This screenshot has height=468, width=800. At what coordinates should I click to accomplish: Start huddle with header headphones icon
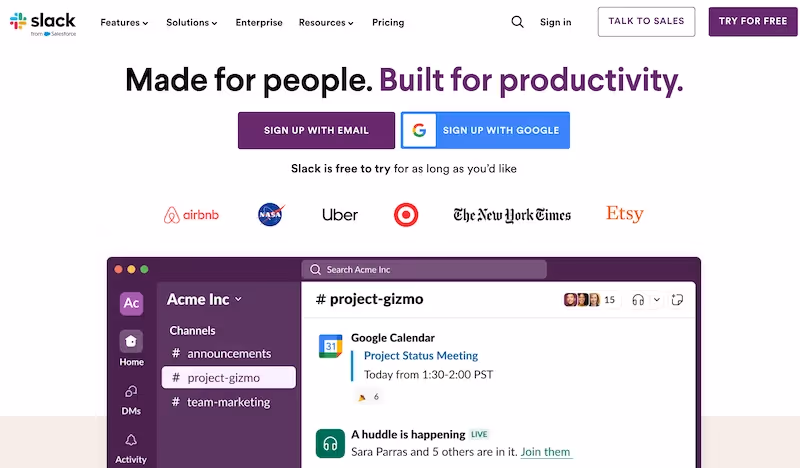638,300
